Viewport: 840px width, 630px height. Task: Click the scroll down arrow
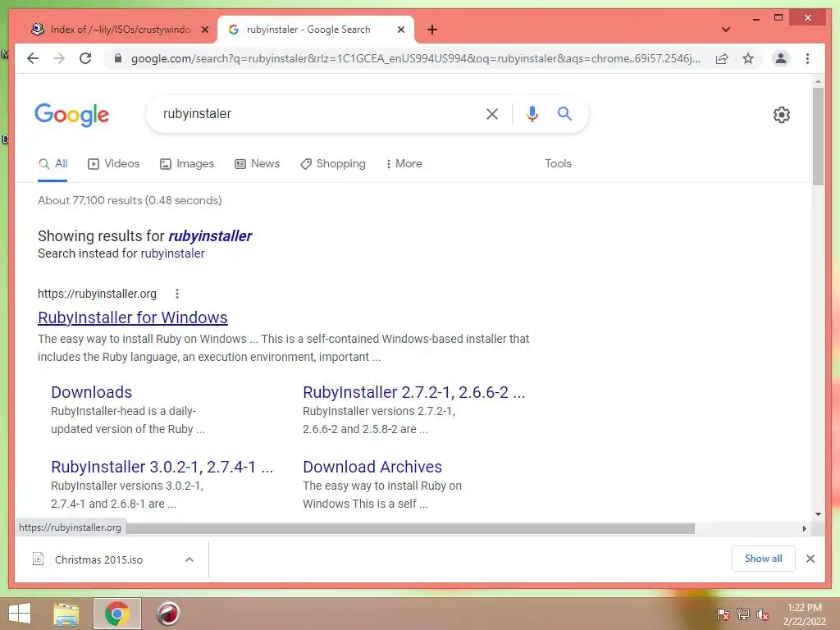click(x=818, y=514)
